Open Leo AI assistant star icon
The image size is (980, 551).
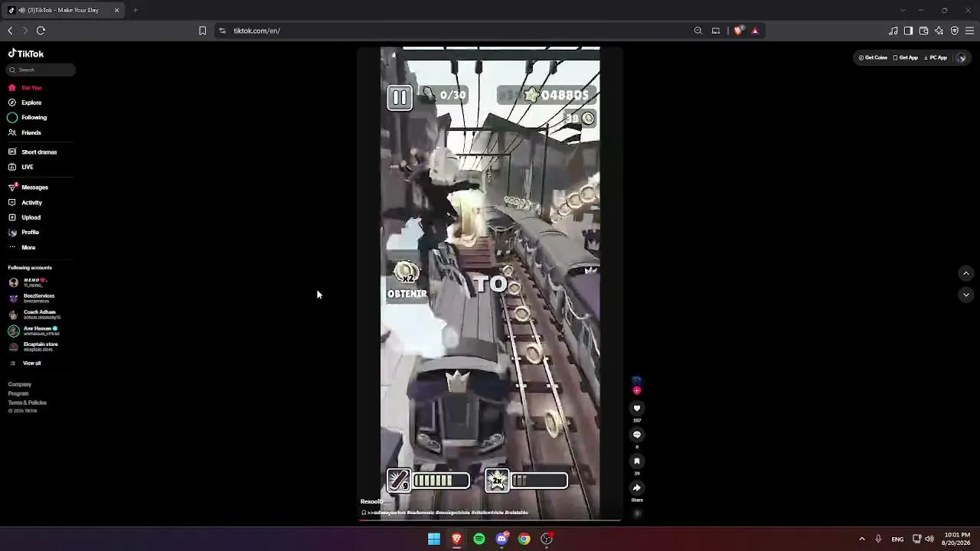939,31
